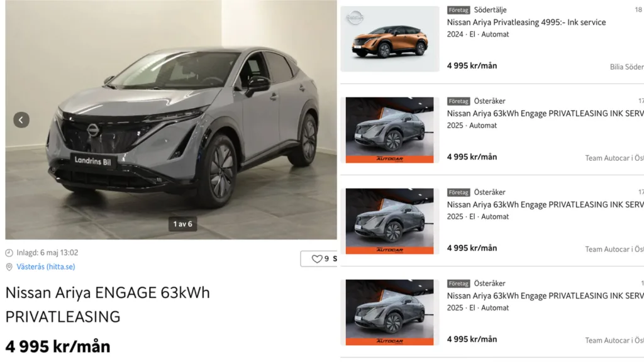This screenshot has height=362, width=644.
Task: Open the last Nissan Ariya 63kWh Engage listing title
Action: [545, 296]
